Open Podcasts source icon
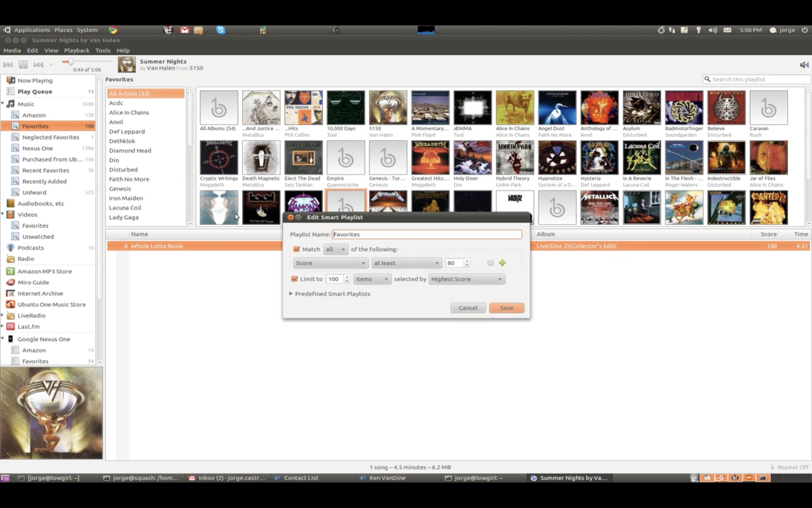Image resolution: width=812 pixels, height=508 pixels. coord(11,248)
